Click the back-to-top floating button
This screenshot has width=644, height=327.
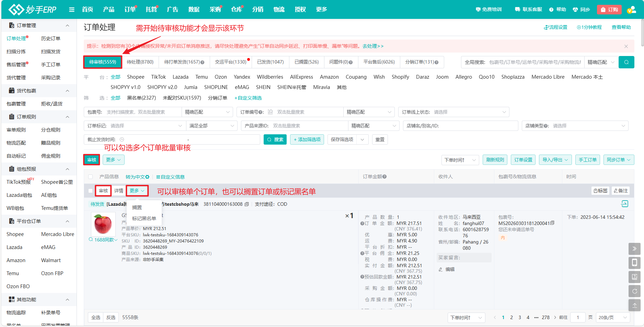[x=634, y=305]
